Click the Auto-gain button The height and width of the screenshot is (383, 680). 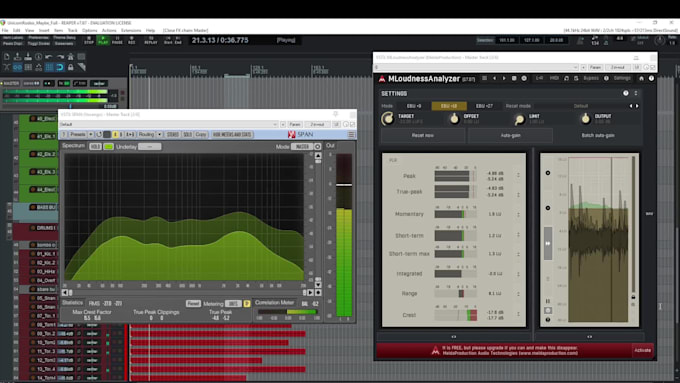click(510, 136)
